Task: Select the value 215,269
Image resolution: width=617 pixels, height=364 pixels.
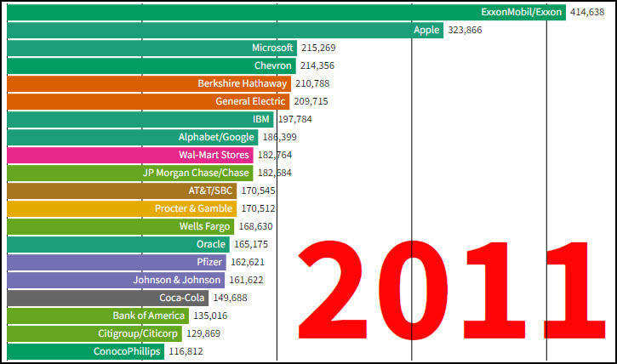Action: (x=318, y=48)
